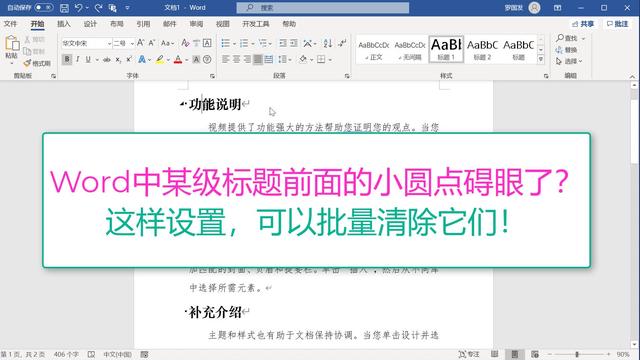
Task: Redo the last action
Action: 98,8
